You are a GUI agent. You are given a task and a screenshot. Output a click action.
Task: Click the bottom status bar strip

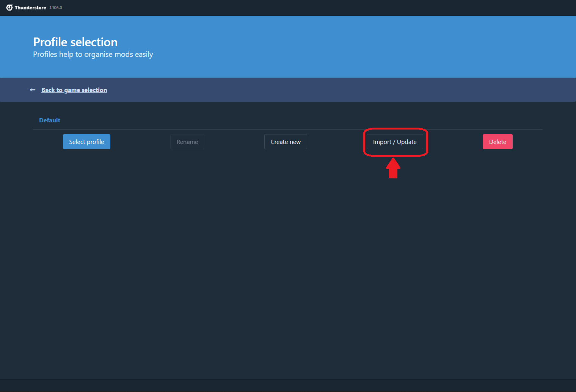(288, 385)
